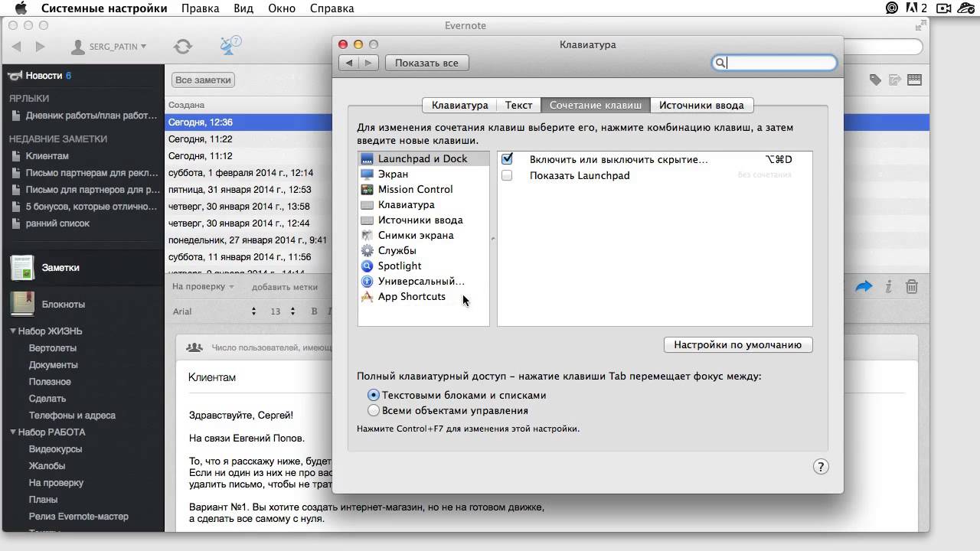Go back in Evernote toolbar

click(x=16, y=47)
